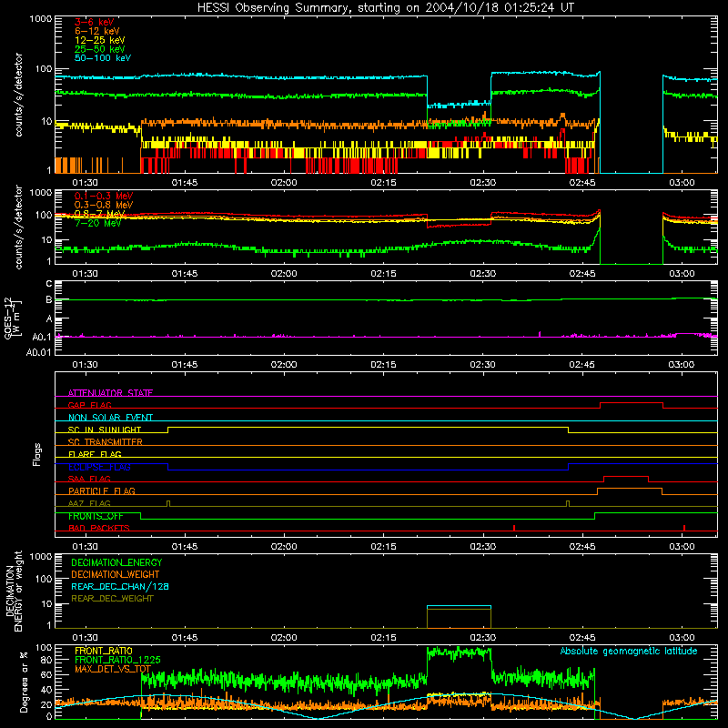The width and height of the screenshot is (728, 728).
Task: Click the AAZ_FLAG pulse near 01:42
Action: (x=168, y=504)
